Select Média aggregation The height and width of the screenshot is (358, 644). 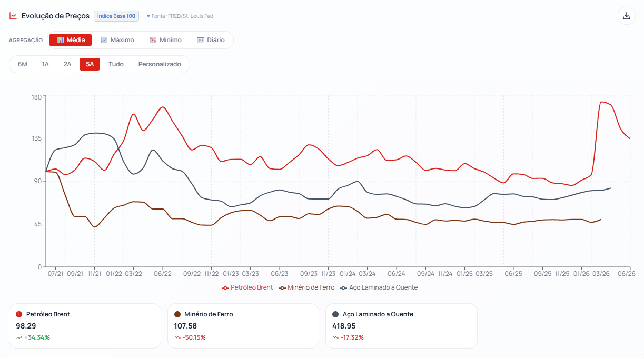point(71,40)
